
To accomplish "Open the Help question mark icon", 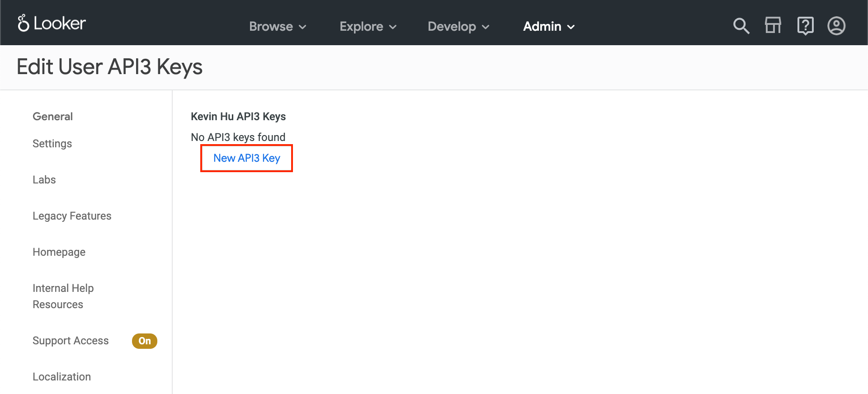I will [x=805, y=26].
